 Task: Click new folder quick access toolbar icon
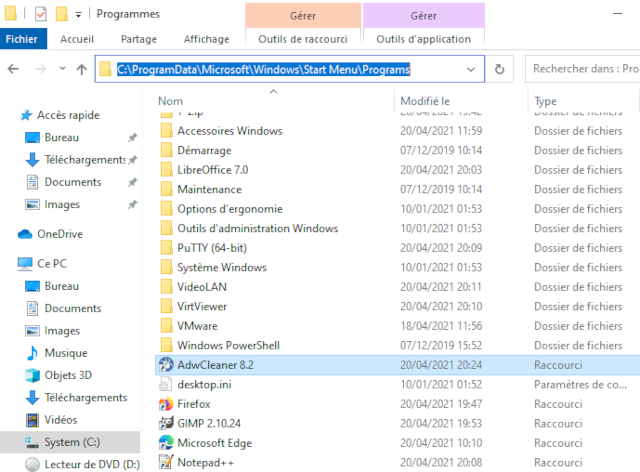click(62, 14)
